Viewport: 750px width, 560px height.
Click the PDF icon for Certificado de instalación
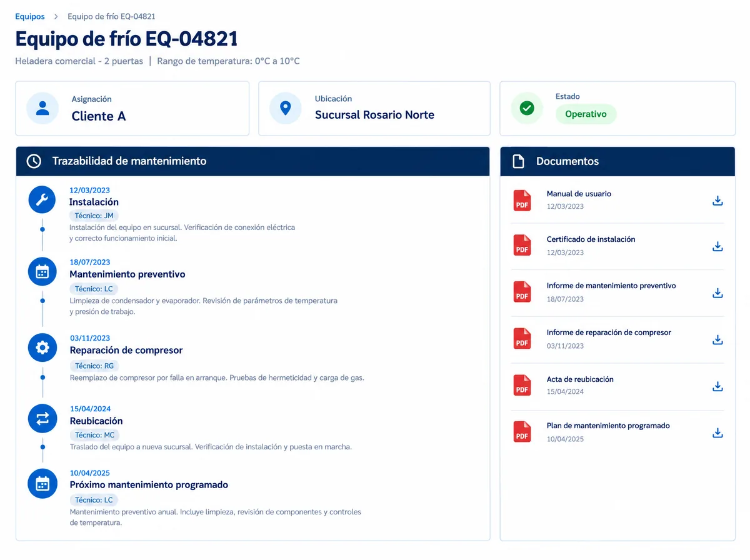click(522, 246)
